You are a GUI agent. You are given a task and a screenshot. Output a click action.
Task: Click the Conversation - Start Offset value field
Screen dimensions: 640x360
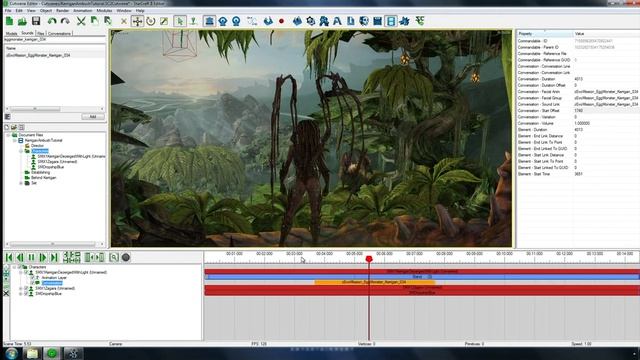pyautogui.click(x=606, y=111)
